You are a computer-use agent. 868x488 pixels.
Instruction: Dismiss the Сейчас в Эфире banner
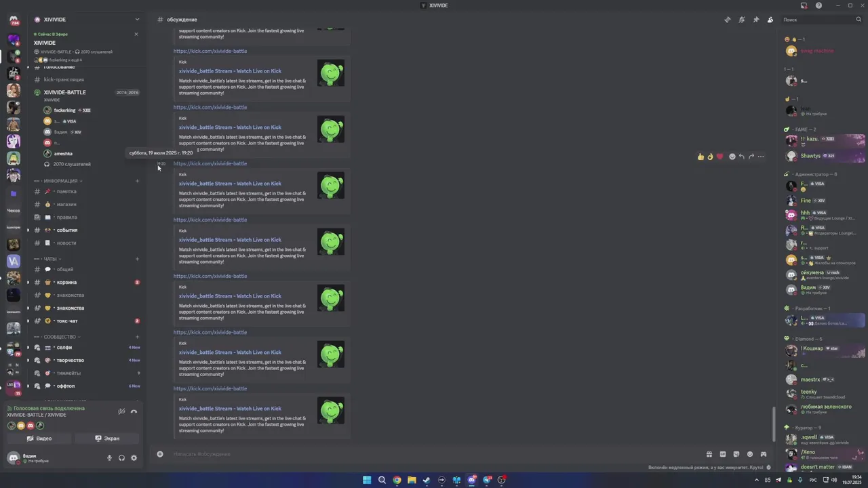[136, 34]
